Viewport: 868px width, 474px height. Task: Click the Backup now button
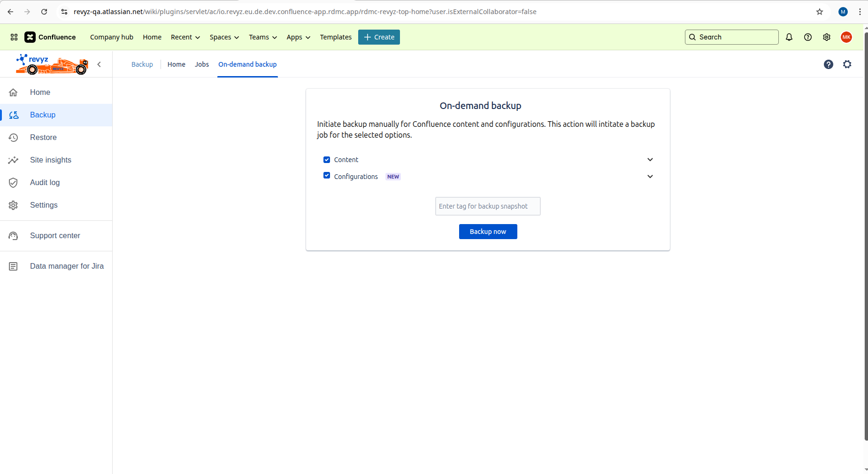(x=488, y=231)
